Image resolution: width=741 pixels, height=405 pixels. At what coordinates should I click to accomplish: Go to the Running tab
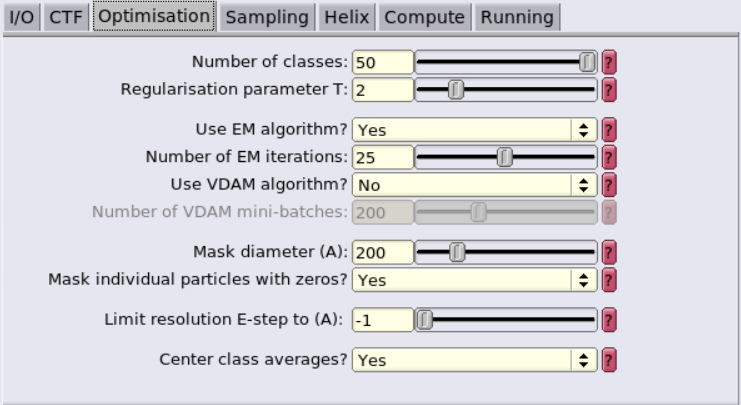[x=517, y=17]
